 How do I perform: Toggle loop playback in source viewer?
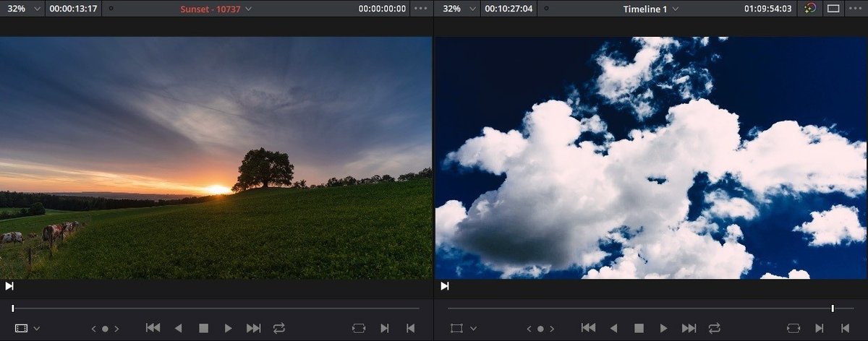click(x=279, y=328)
